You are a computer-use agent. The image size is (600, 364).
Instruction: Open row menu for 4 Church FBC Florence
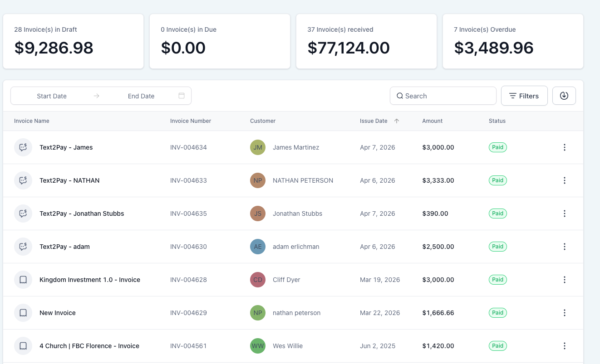click(565, 346)
